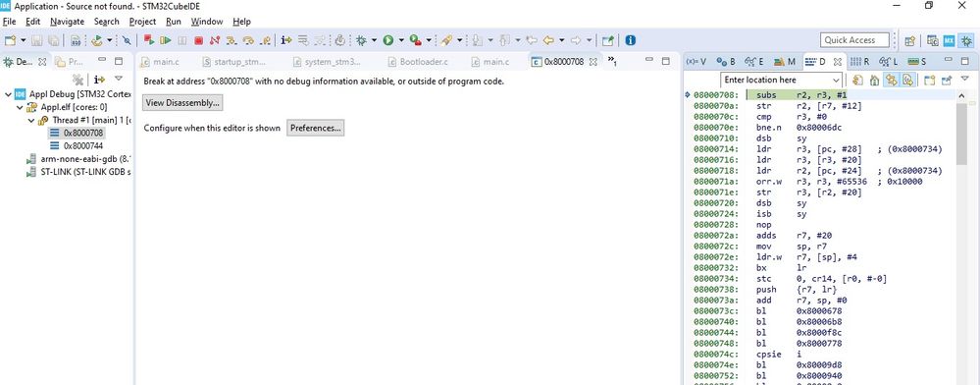Viewport: 980px width, 385px height.
Task: Collapse the Appl.elf tree node
Action: (20, 107)
